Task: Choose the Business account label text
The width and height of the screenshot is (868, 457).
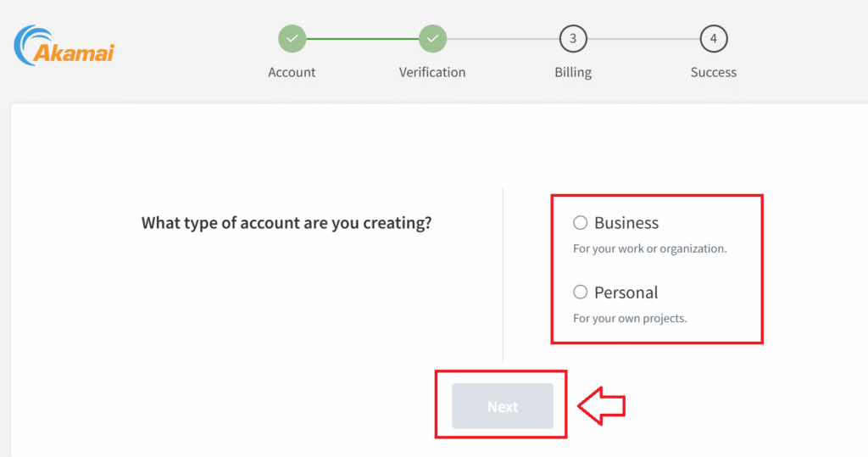Action: coord(626,223)
